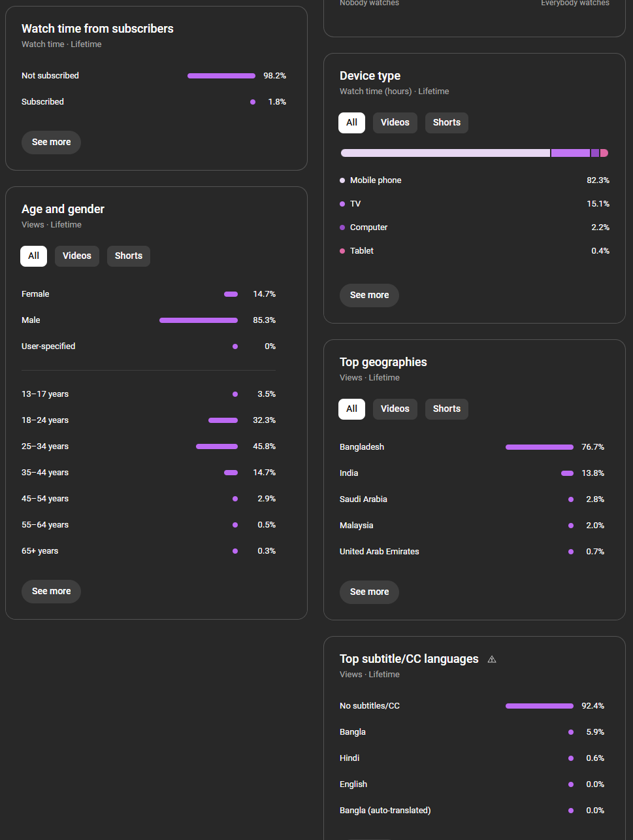633x840 pixels.
Task: Select the Videos tab in Age and gender
Action: point(77,256)
